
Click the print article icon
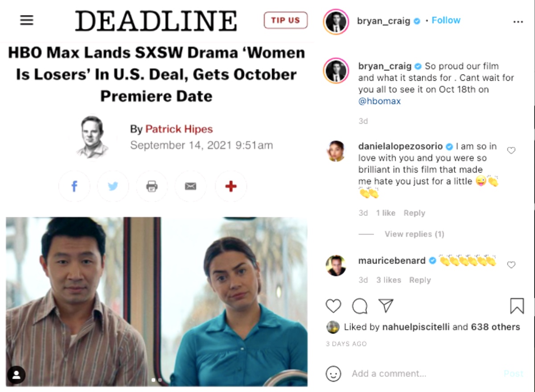[152, 186]
